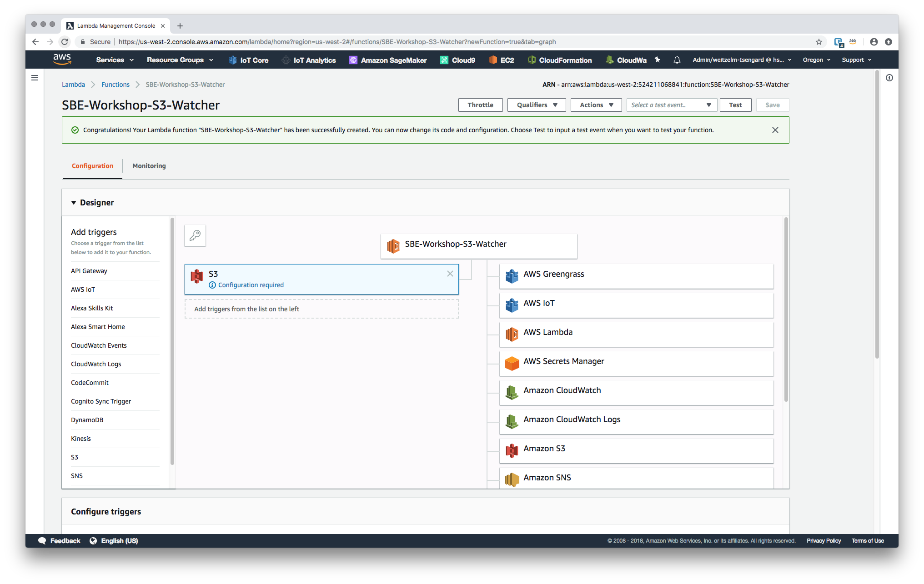Click the pin shortcut icon in the navbar
Image resolution: width=924 pixels, height=584 pixels.
657,60
